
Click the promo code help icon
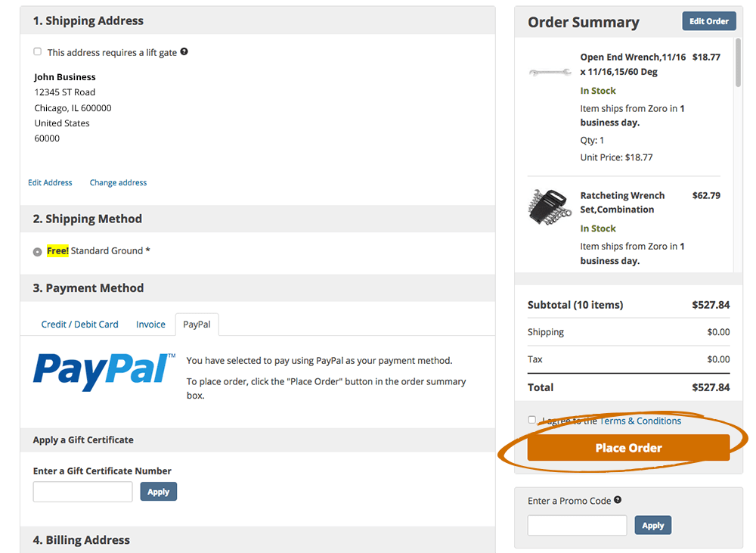point(618,500)
